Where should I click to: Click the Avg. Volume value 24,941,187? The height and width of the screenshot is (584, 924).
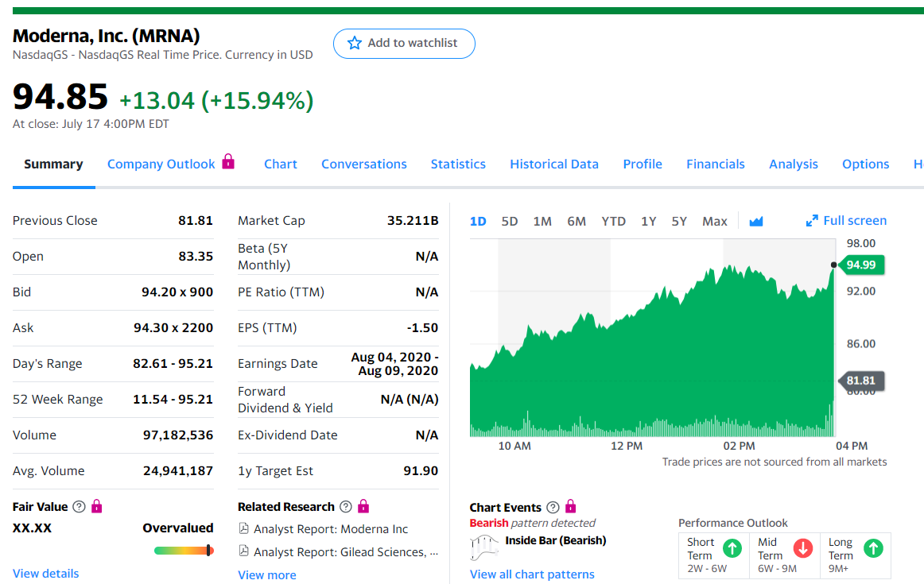pyautogui.click(x=178, y=471)
